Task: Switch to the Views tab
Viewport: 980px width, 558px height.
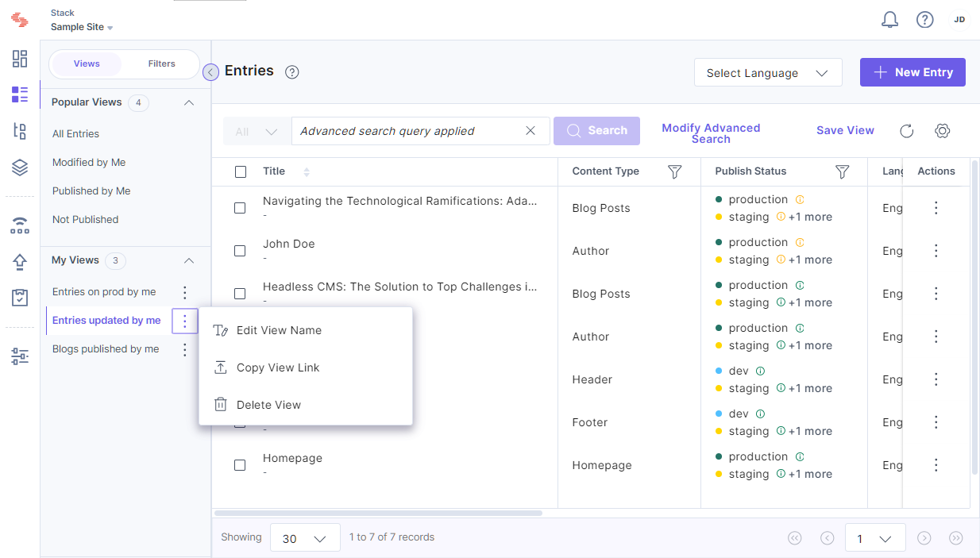Action: (87, 63)
